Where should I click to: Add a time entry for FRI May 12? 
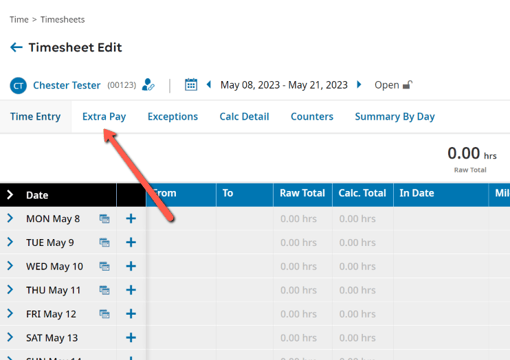tap(131, 314)
